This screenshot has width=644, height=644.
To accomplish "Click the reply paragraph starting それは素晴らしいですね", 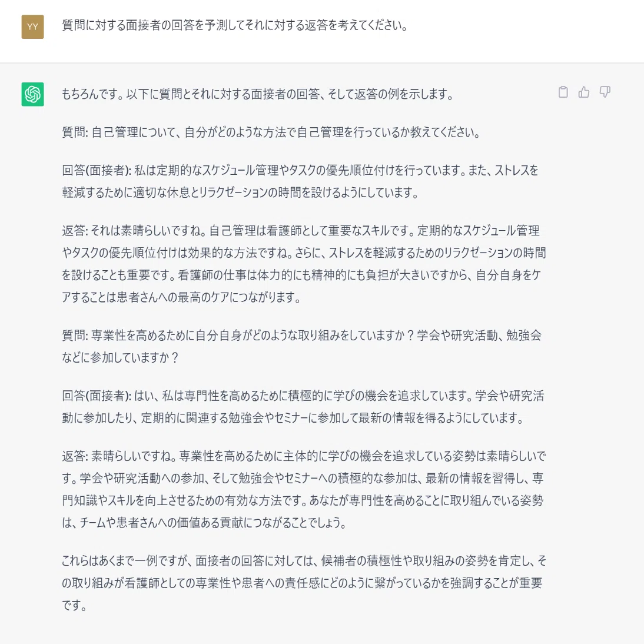I will pos(304,264).
